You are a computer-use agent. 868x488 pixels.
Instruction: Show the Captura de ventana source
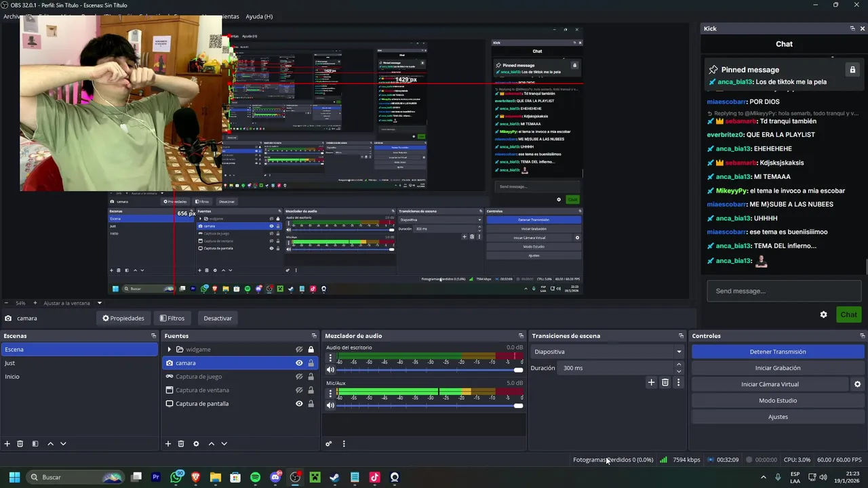299,390
